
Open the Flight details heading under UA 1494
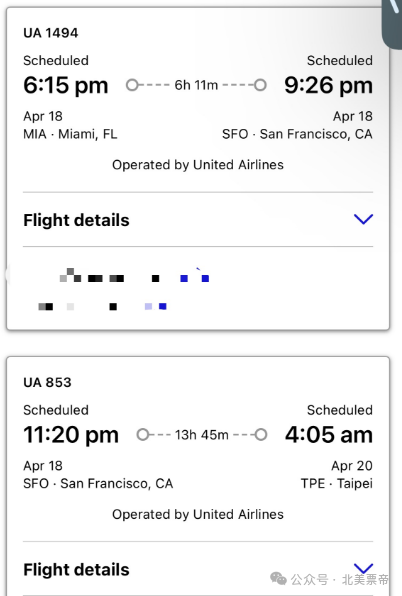pyautogui.click(x=76, y=220)
